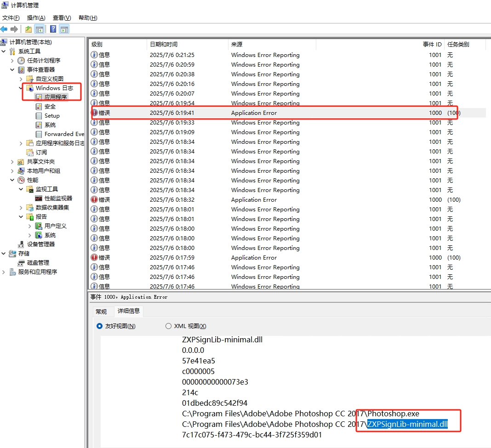The height and width of the screenshot is (448, 491).
Task: Click the 事件查看器 icon in tree
Action: (x=21, y=69)
